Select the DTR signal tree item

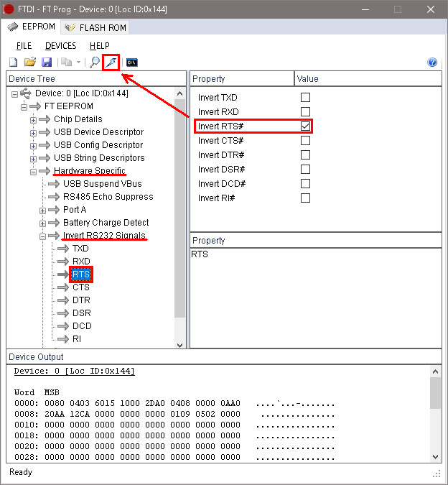[81, 300]
